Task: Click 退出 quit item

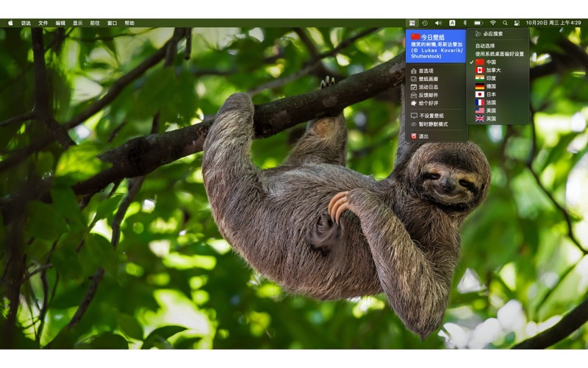Action: point(423,136)
